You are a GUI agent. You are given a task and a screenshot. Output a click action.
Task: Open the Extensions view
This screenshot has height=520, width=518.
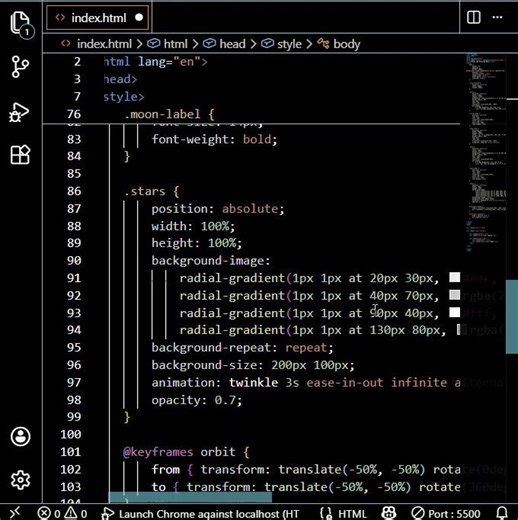click(x=20, y=155)
